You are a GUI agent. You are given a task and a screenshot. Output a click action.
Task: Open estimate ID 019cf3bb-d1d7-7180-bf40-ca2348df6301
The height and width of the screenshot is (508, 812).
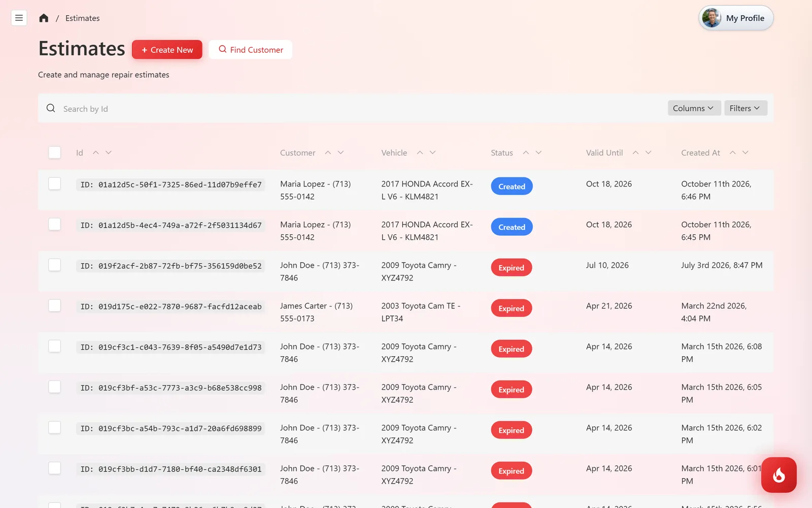pyautogui.click(x=171, y=469)
